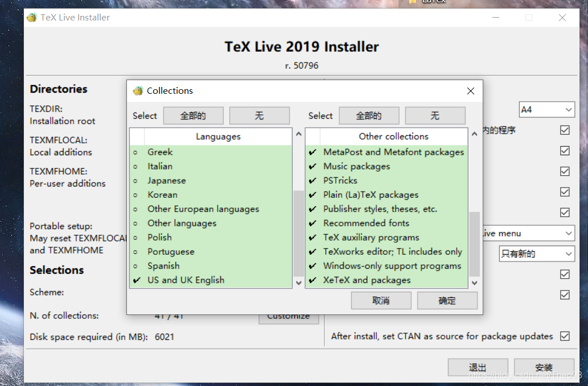Click Other collections scroll-down arrow
The height and width of the screenshot is (386, 588).
[x=474, y=283]
